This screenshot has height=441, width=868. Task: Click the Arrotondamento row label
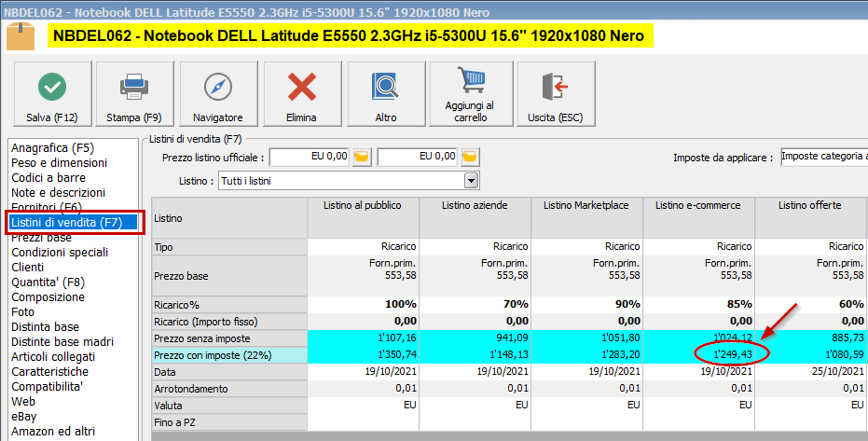coord(229,389)
